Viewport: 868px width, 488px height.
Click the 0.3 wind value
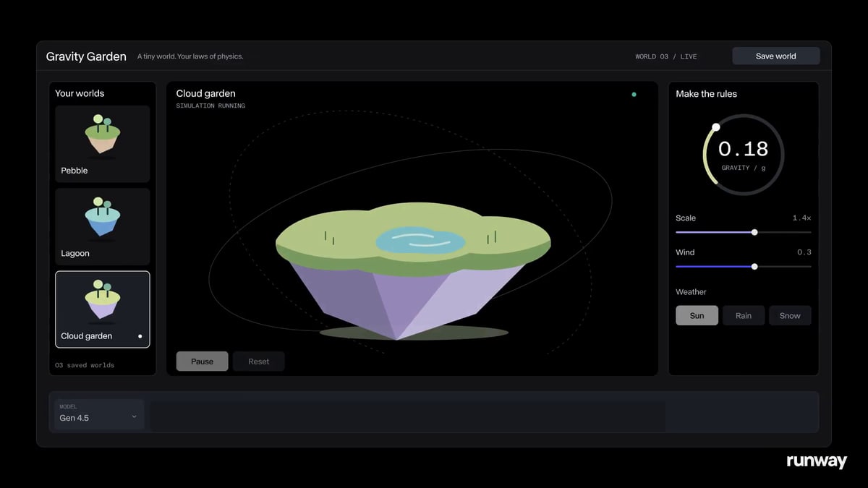804,252
